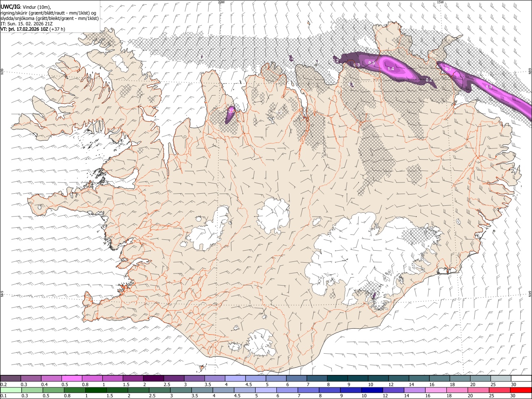Click the 'IT: Sun. 15. 02. 2026 21Z' line
Image resolution: width=532 pixels, height=399 pixels.
point(27,24)
